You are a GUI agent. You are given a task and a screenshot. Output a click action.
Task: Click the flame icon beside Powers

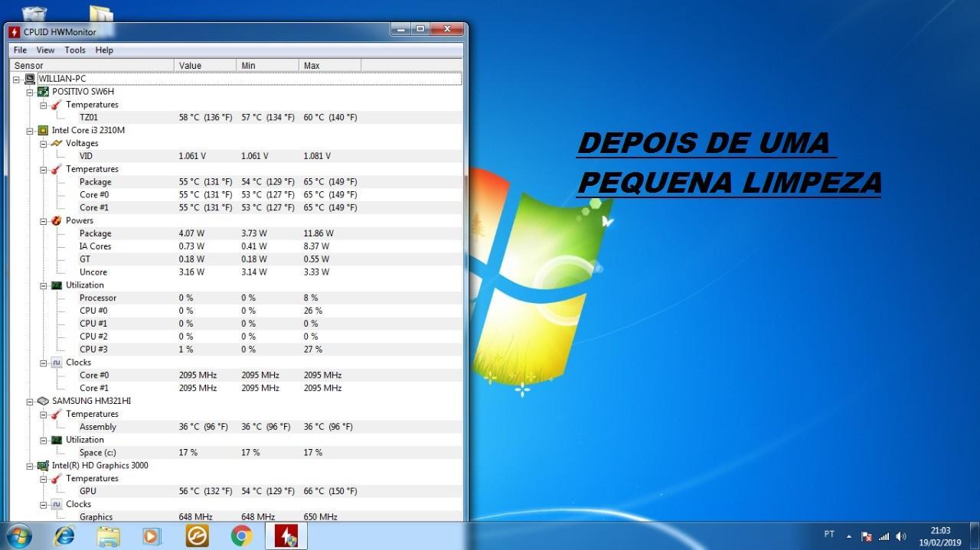(x=56, y=220)
